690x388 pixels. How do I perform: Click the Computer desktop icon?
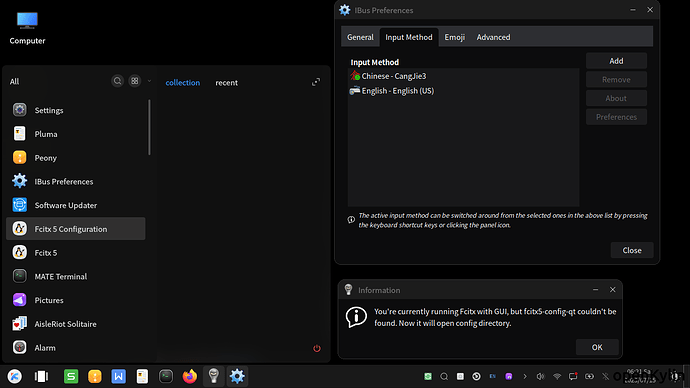[27, 28]
